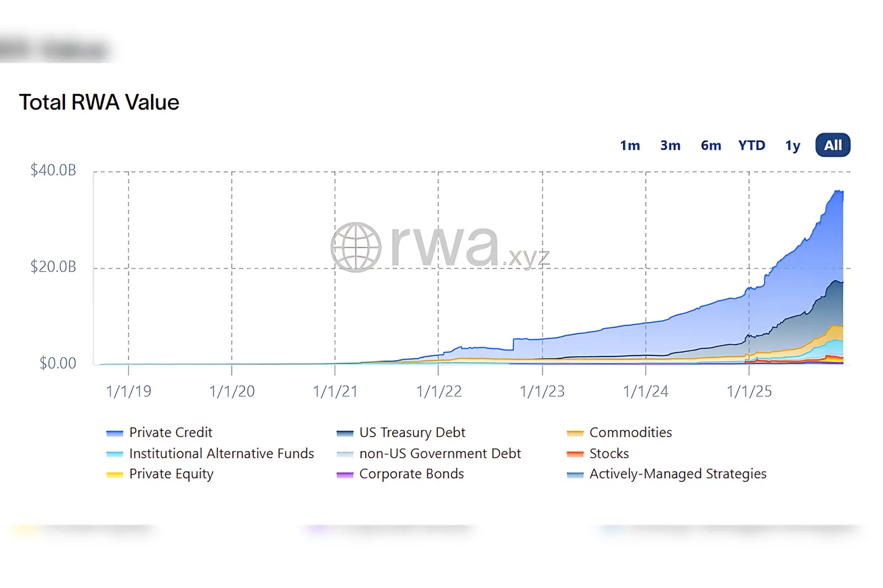This screenshot has width=883, height=588.
Task: Toggle US Treasury Debt series label
Action: (x=412, y=432)
